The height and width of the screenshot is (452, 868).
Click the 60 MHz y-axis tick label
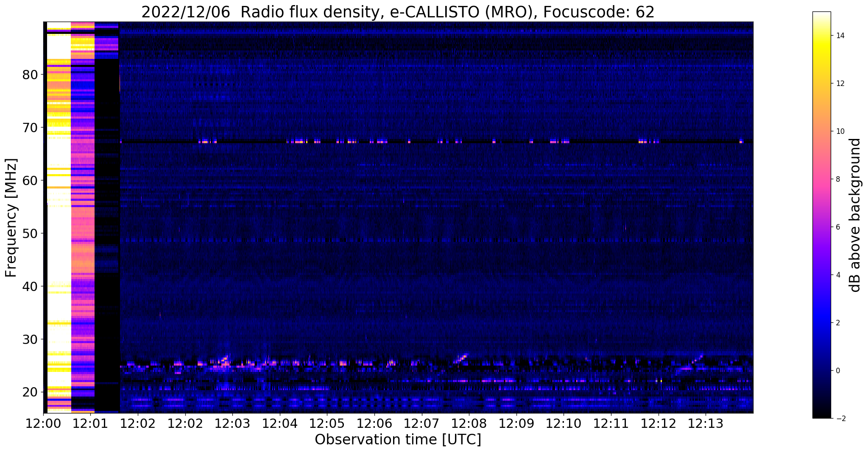point(30,180)
